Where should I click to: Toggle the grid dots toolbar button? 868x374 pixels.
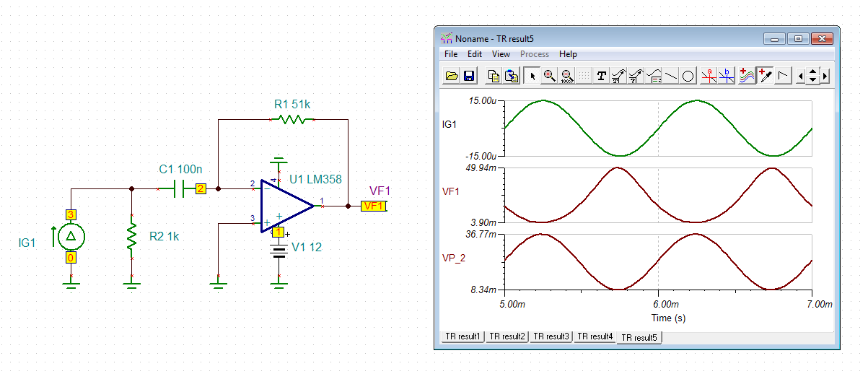point(584,76)
